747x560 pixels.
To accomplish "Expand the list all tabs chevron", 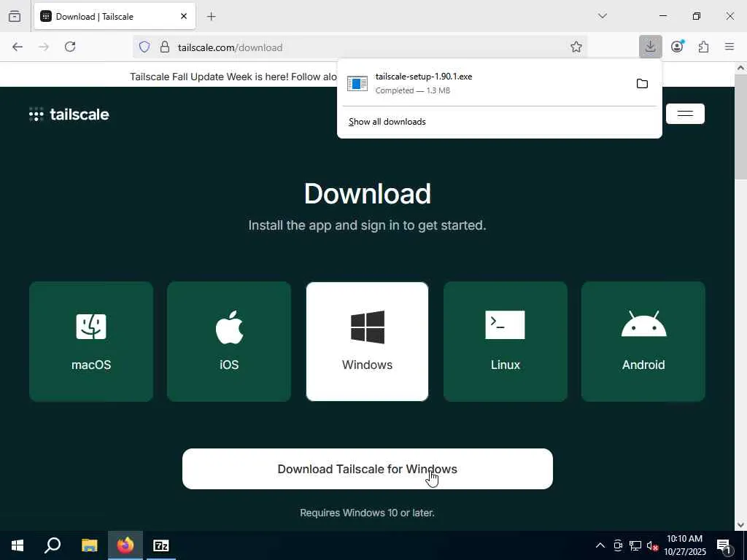I will [x=603, y=16].
